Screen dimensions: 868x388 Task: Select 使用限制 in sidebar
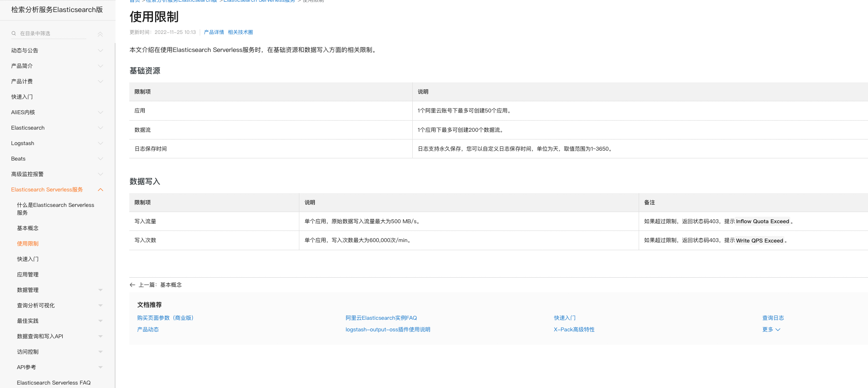(28, 244)
